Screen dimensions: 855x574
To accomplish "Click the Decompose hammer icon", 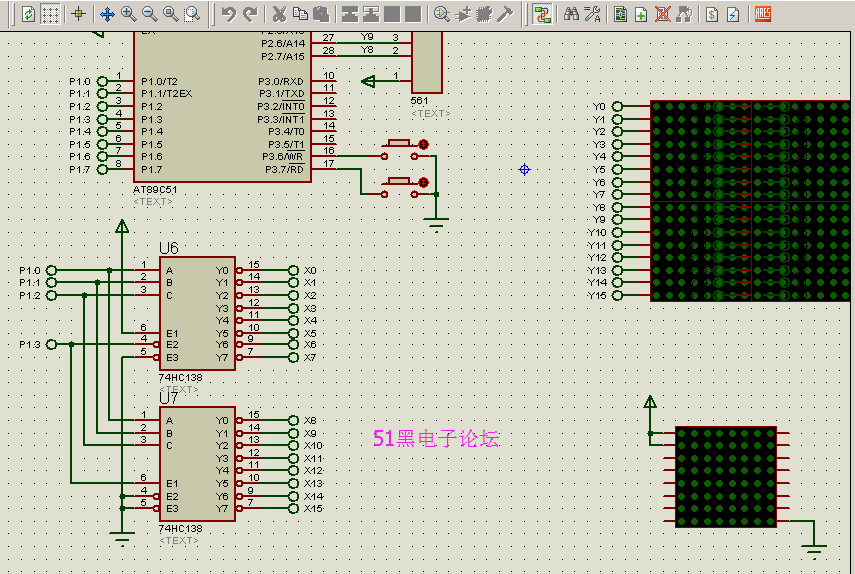I will [505, 14].
